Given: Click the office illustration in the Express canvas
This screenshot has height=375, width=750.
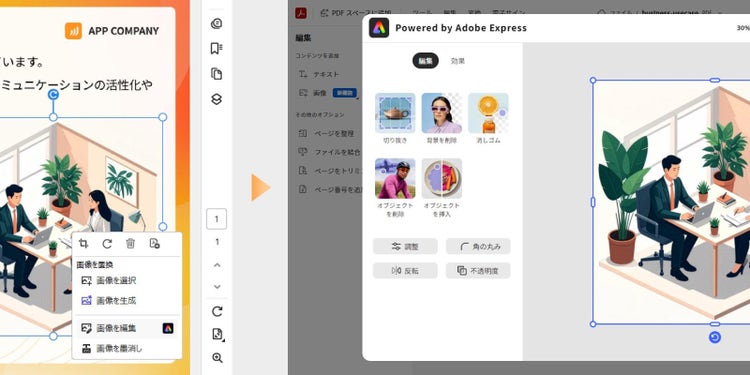Looking at the screenshot, I should pos(672,202).
